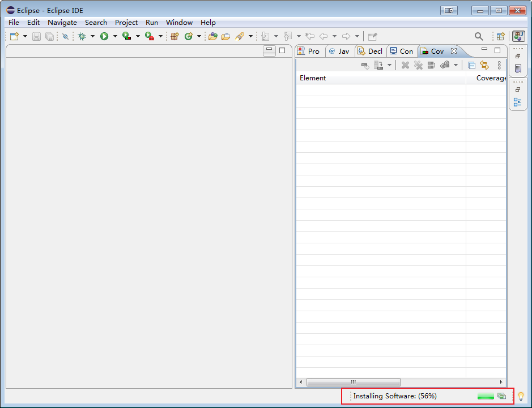Screen dimensions: 532x408
Task: Open the Help menu
Action: (x=208, y=23)
